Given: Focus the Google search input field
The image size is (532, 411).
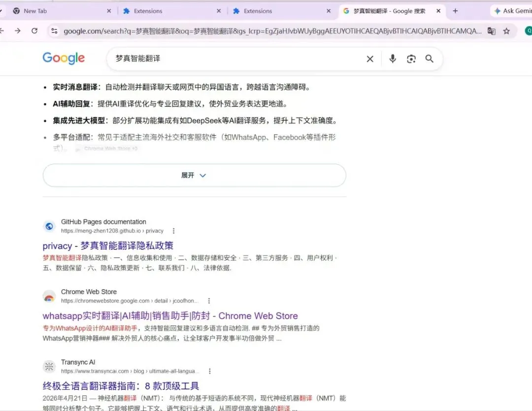Looking at the screenshot, I should coord(237,59).
